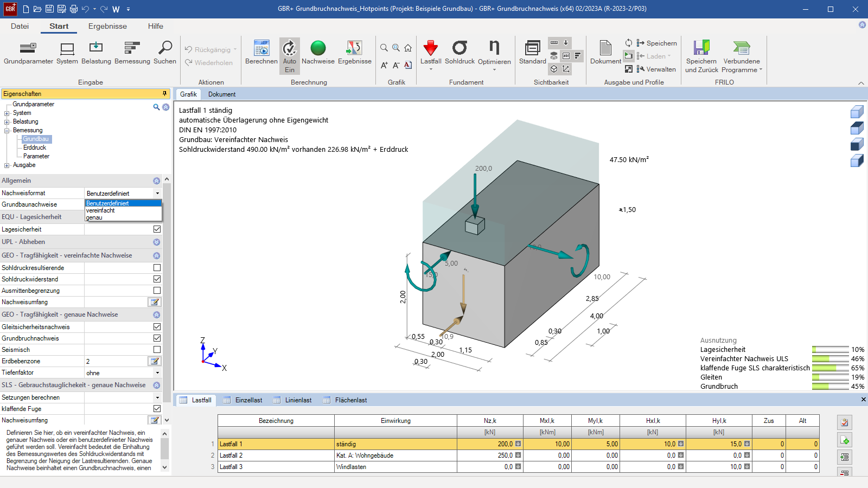
Task: Click Speichern und Zurück
Action: (x=701, y=56)
